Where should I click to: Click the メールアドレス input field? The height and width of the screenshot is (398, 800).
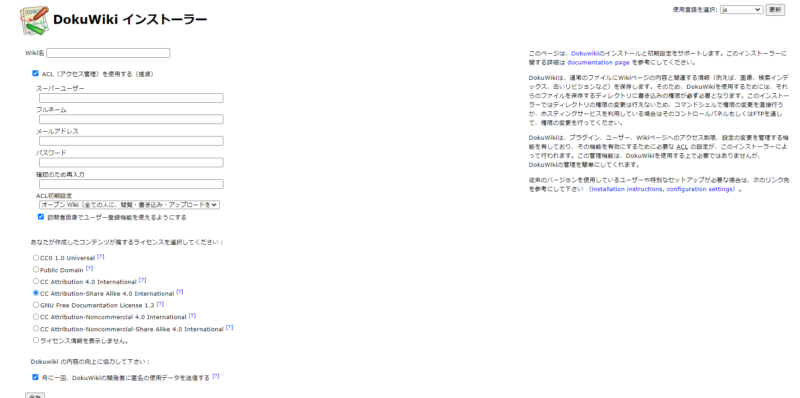[x=131, y=141]
